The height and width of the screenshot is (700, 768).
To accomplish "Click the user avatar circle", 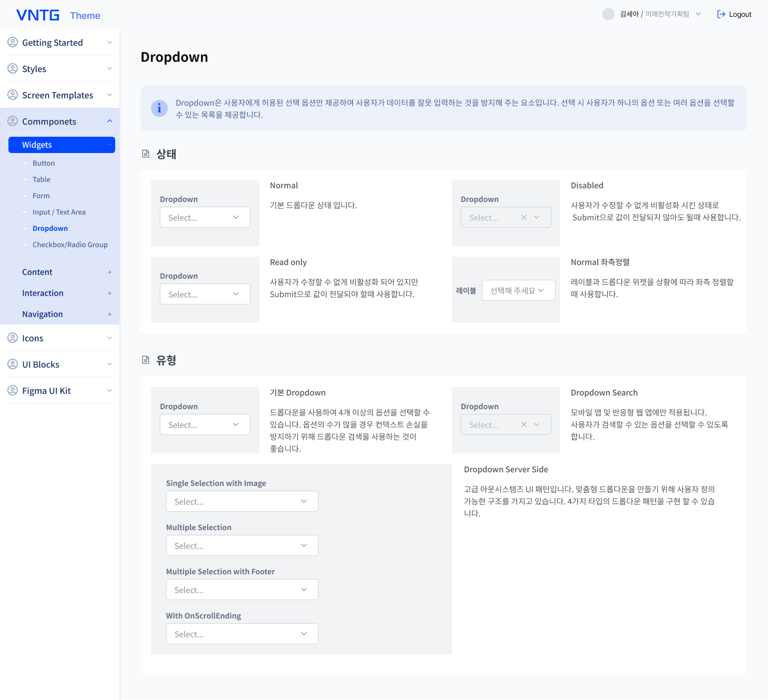I will (x=608, y=14).
